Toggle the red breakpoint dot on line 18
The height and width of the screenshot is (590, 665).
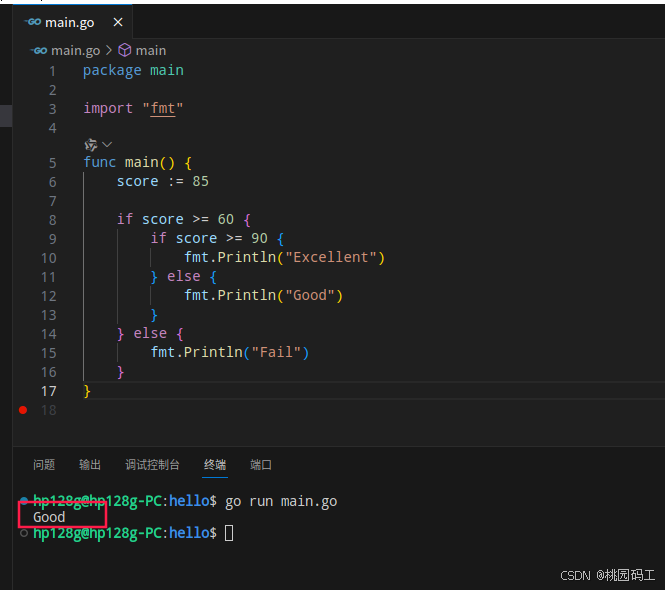pyautogui.click(x=23, y=410)
